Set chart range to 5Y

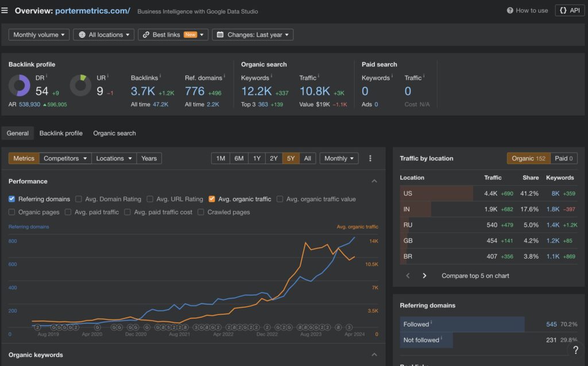coord(291,158)
